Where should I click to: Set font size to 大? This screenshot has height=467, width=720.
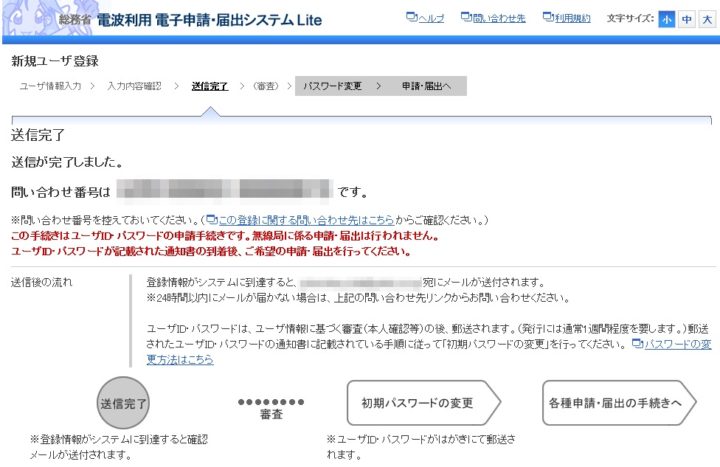click(705, 20)
